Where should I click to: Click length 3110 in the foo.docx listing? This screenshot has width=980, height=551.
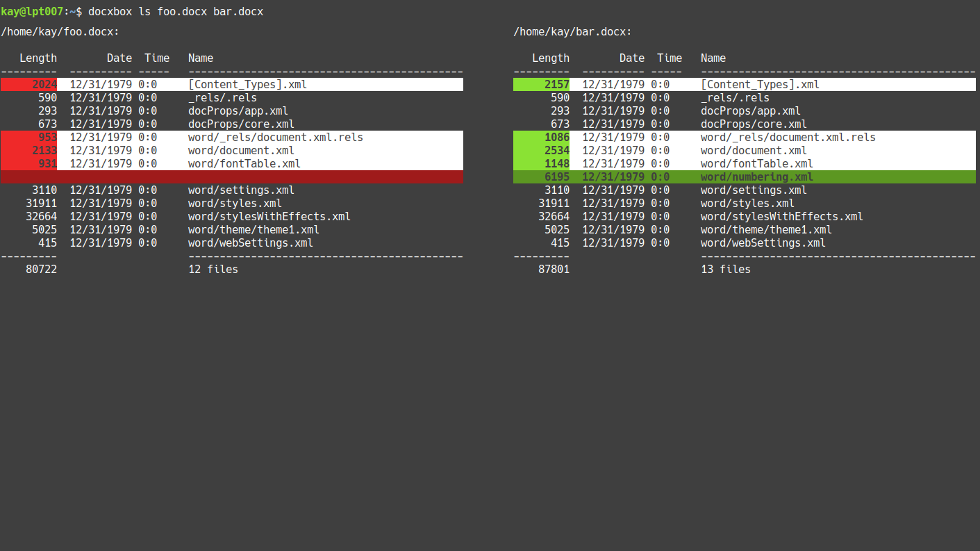click(x=44, y=190)
